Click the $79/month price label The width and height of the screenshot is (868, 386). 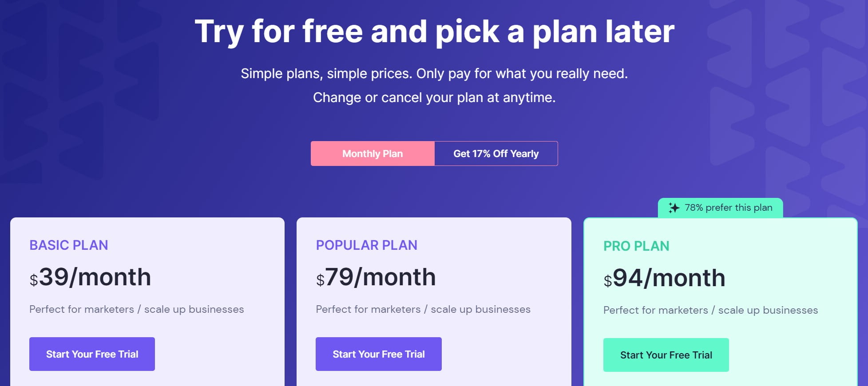[x=376, y=277]
